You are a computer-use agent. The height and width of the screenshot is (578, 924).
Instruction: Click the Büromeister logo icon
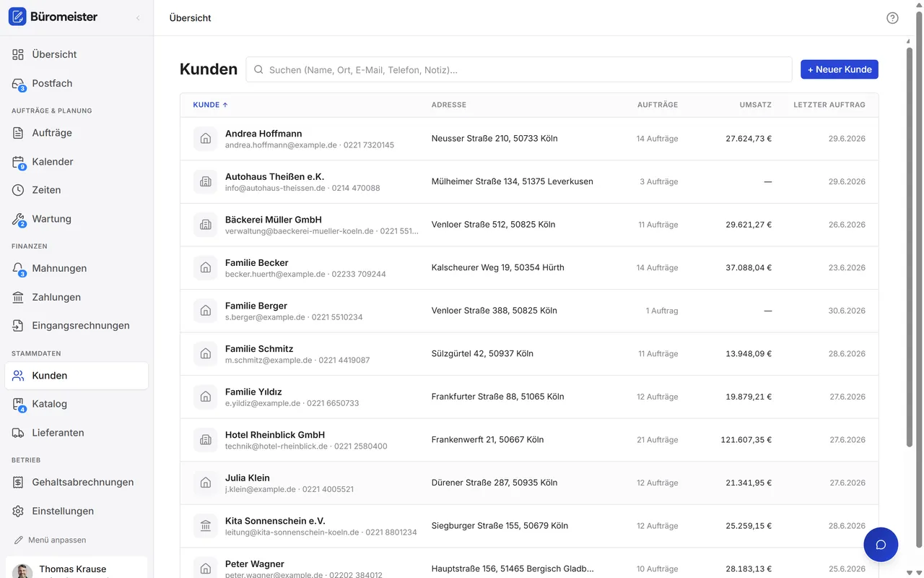tap(17, 17)
